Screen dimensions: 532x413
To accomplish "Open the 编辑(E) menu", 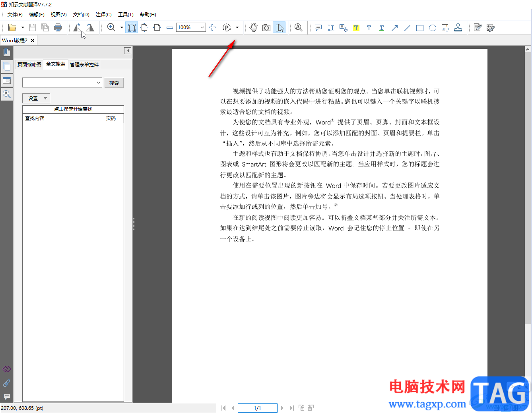I will [x=37, y=15].
